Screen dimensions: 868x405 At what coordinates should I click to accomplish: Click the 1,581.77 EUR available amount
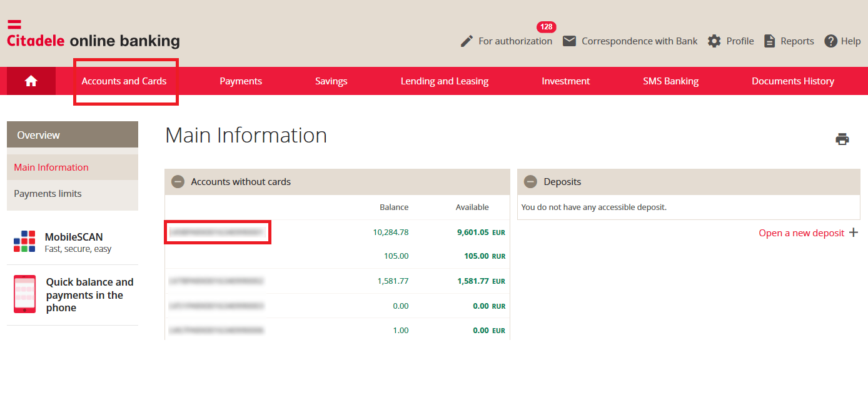point(481,281)
